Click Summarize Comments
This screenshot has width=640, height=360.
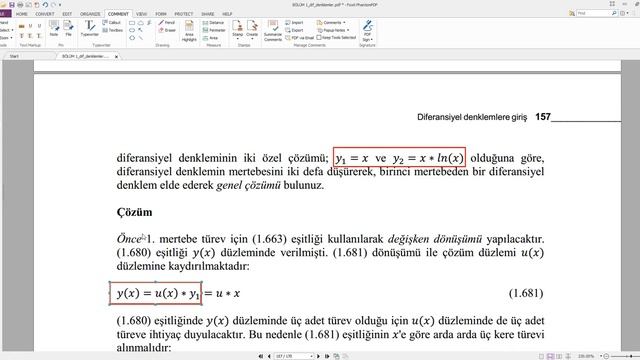tap(273, 31)
